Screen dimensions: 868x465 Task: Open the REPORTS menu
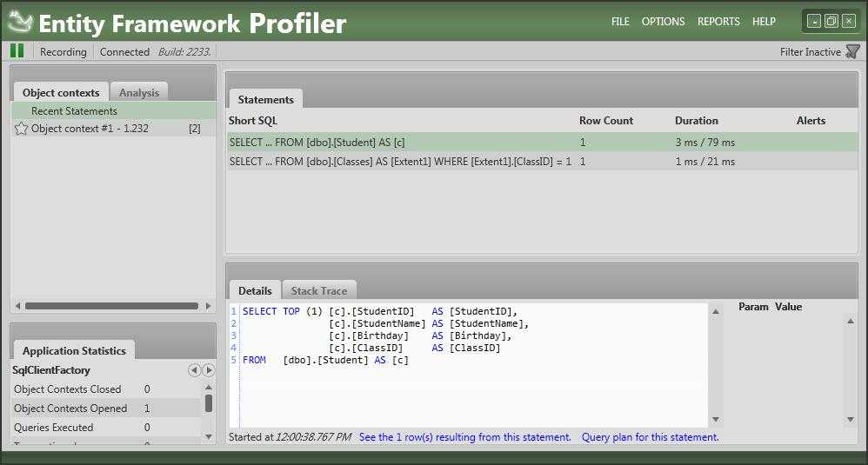(x=718, y=22)
